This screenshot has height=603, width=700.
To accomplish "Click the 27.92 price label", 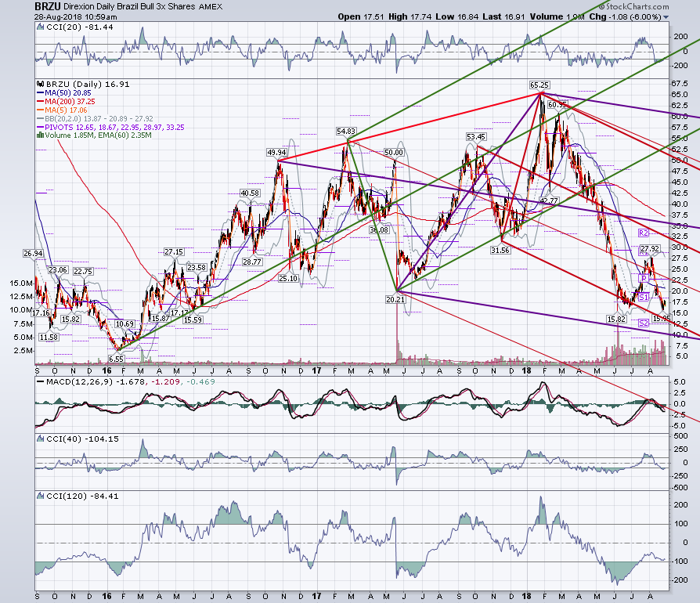I will point(650,248).
